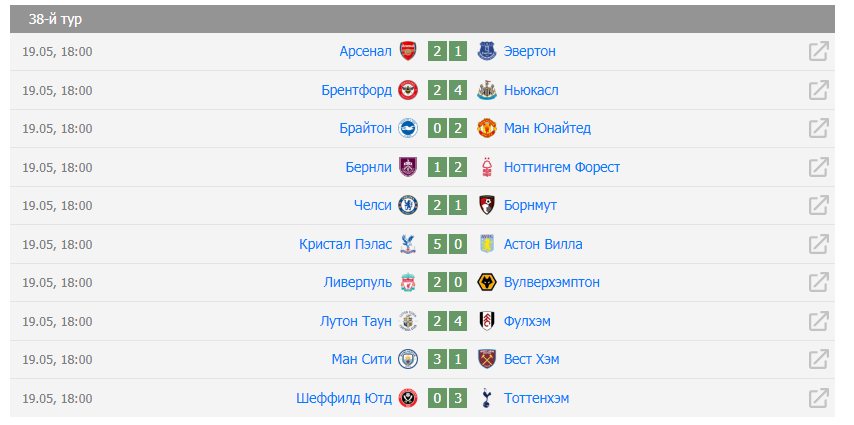Click the 0:2 score of Brighton match
The width and height of the screenshot is (854, 425).
(447, 129)
